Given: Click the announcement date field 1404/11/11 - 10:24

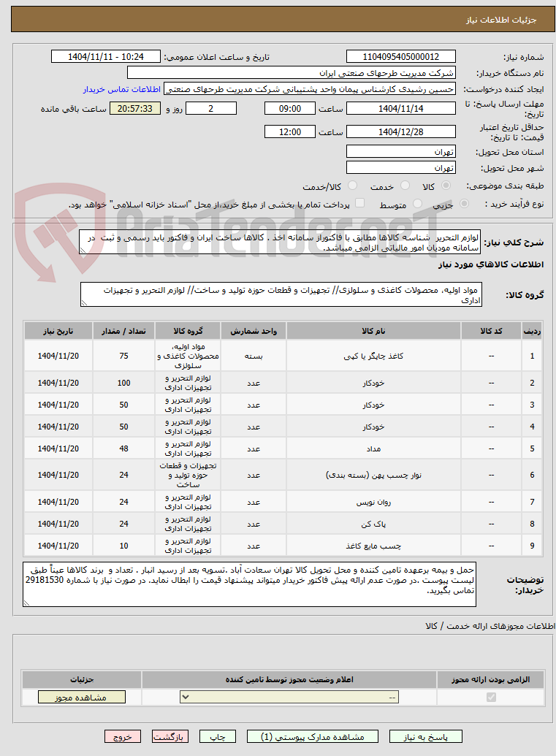Looking at the screenshot, I should pyautogui.click(x=106, y=57).
